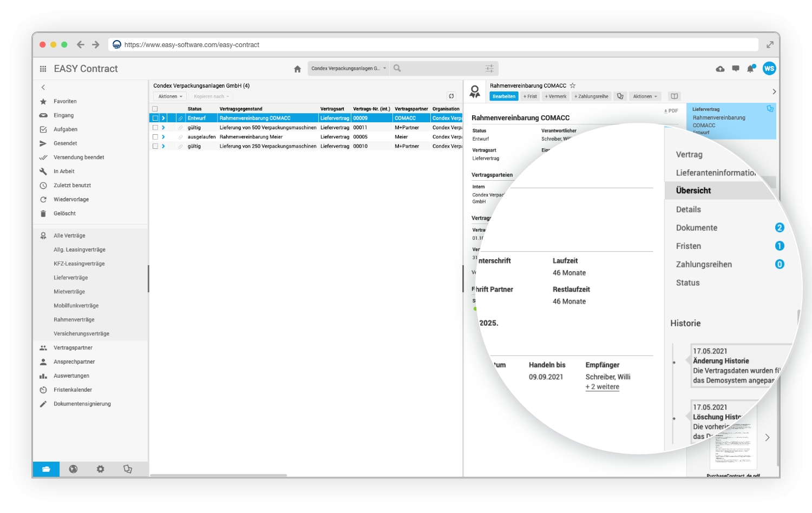Select Lieferverträge in the sidebar
This screenshot has height=513, width=812.
(x=70, y=278)
